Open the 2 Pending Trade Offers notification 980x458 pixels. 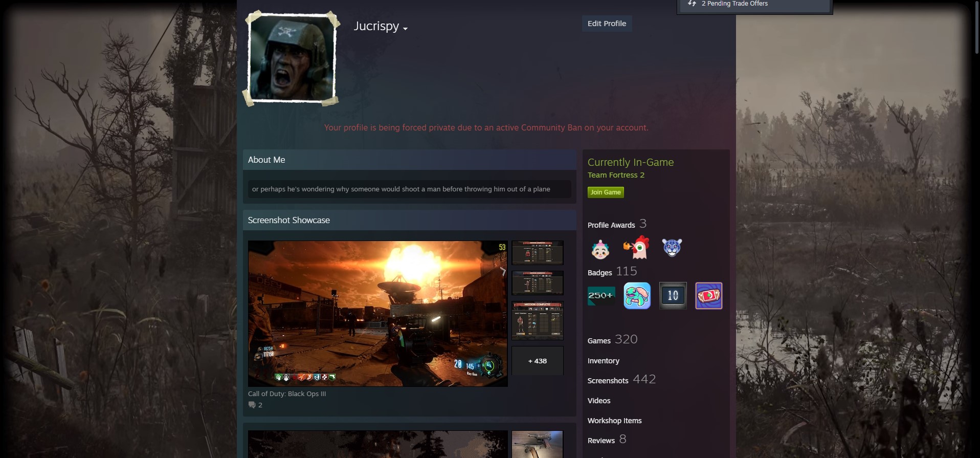[x=755, y=5]
